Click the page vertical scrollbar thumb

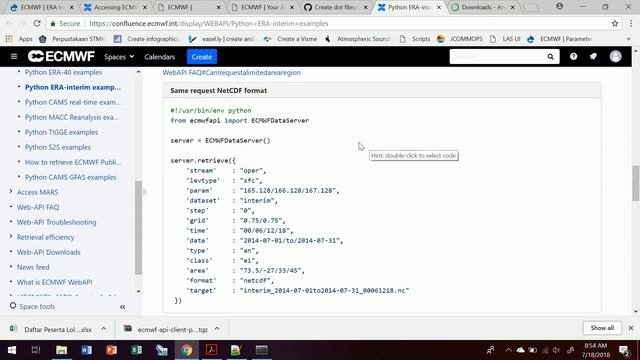pyautogui.click(x=636, y=183)
